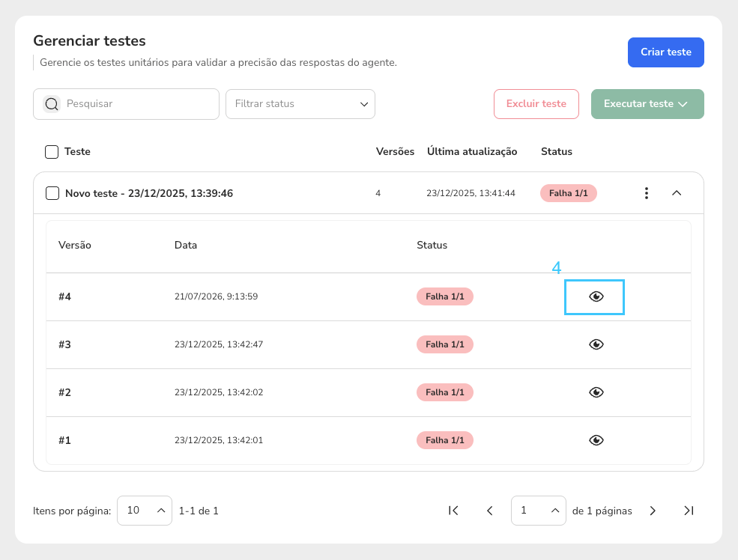Click the date 23/12/2025, 13:42:01

[x=219, y=440]
